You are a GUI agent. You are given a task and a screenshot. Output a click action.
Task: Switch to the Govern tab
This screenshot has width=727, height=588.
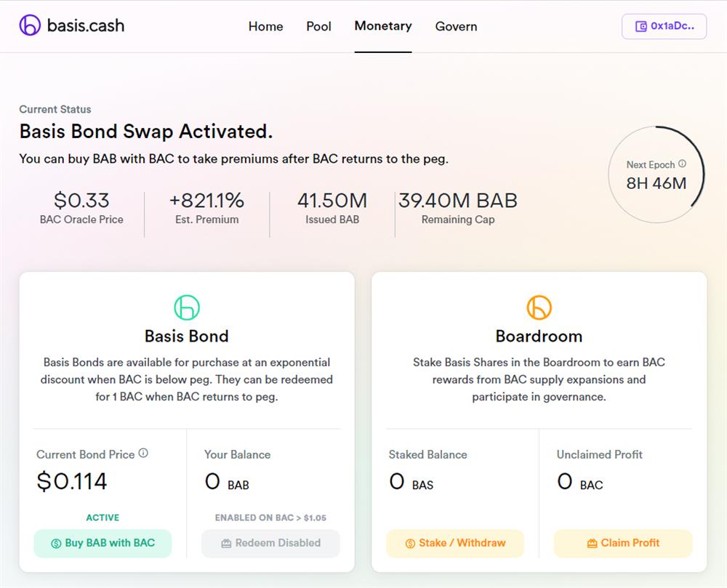click(x=456, y=26)
